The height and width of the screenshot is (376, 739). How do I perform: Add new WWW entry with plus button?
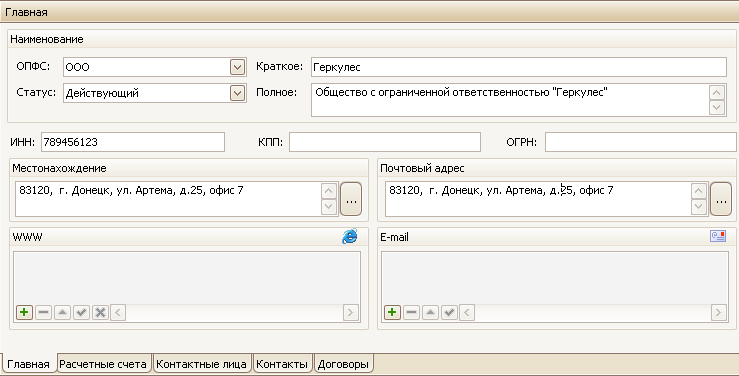pyautogui.click(x=25, y=312)
